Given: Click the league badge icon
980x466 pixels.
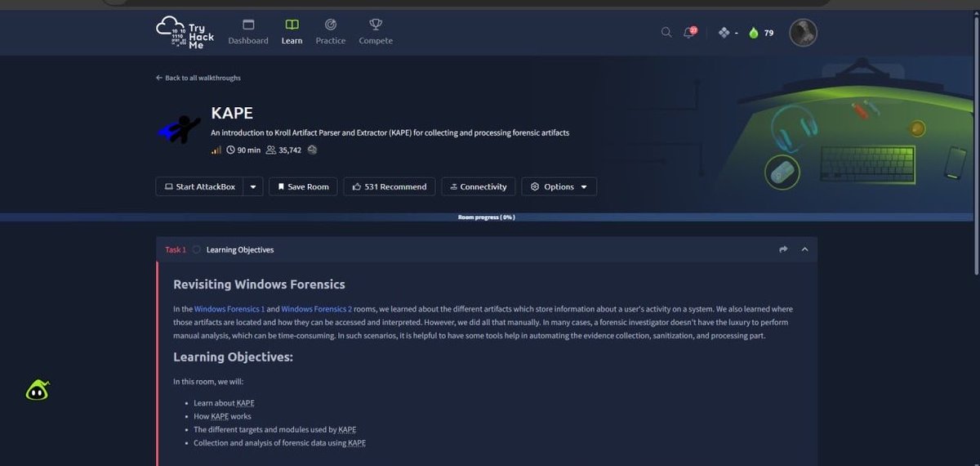Looking at the screenshot, I should pyautogui.click(x=724, y=33).
